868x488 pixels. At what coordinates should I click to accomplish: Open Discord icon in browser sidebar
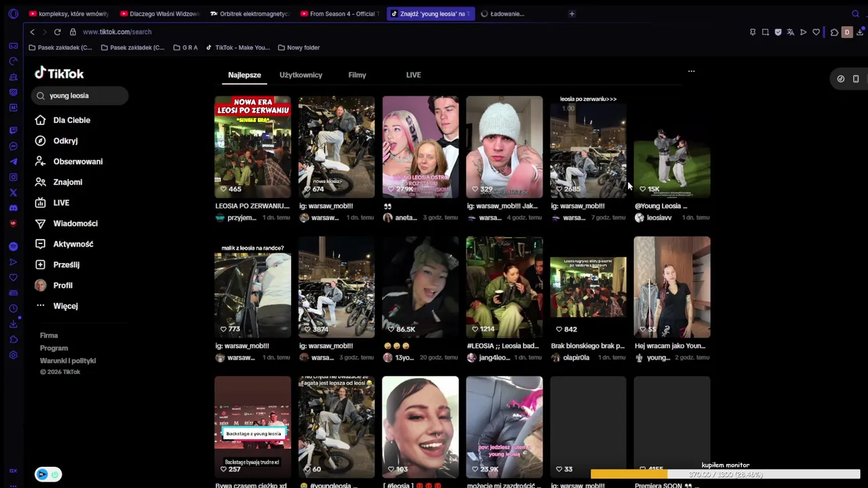14,208
